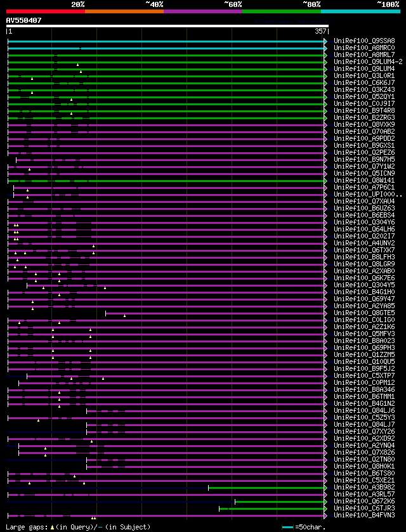Select the UniRef100_Q2PEZ6 entry

point(364,153)
